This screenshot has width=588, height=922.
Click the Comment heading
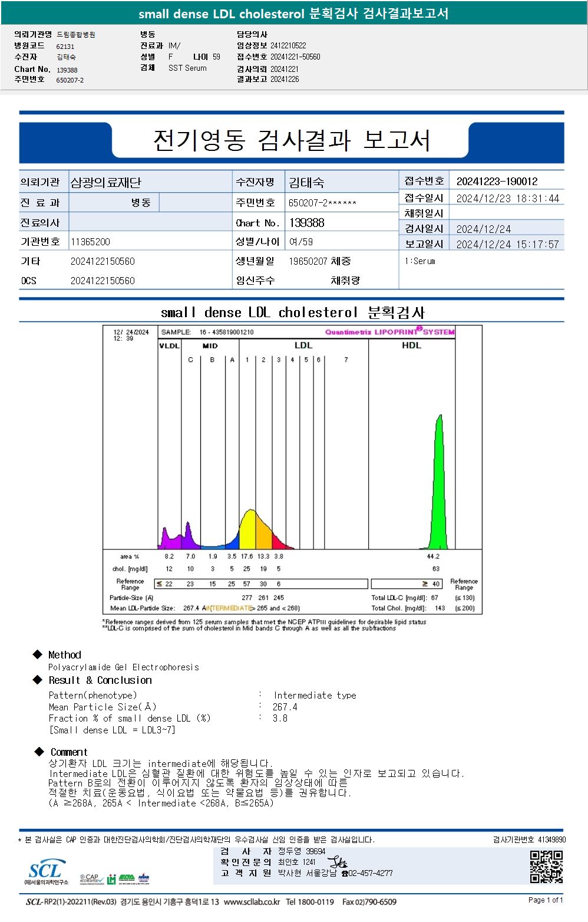[69, 752]
